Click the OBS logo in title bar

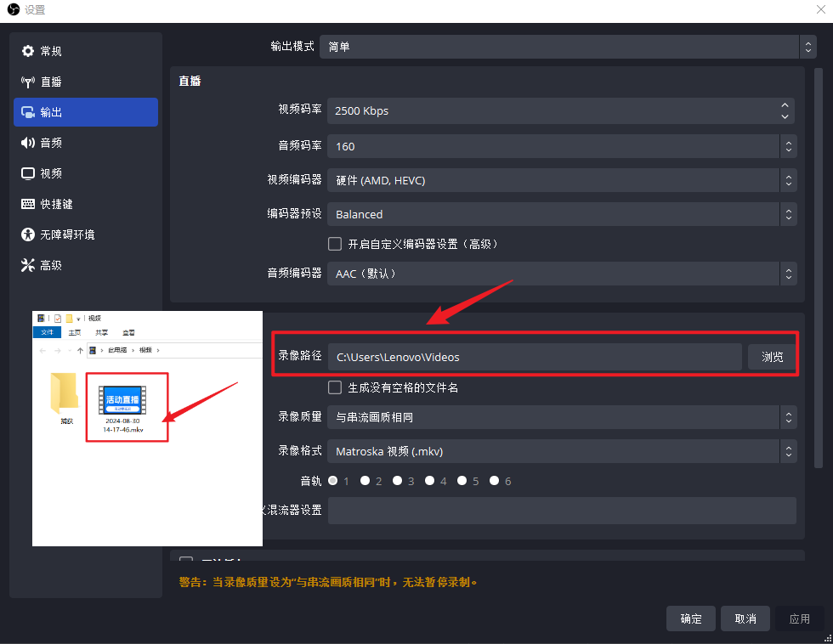pos(13,10)
